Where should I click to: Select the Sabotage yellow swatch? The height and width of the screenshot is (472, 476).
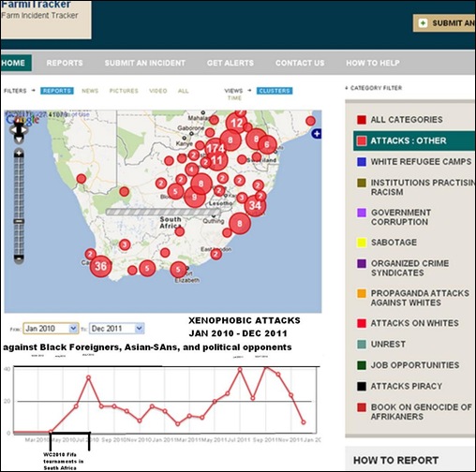(362, 243)
